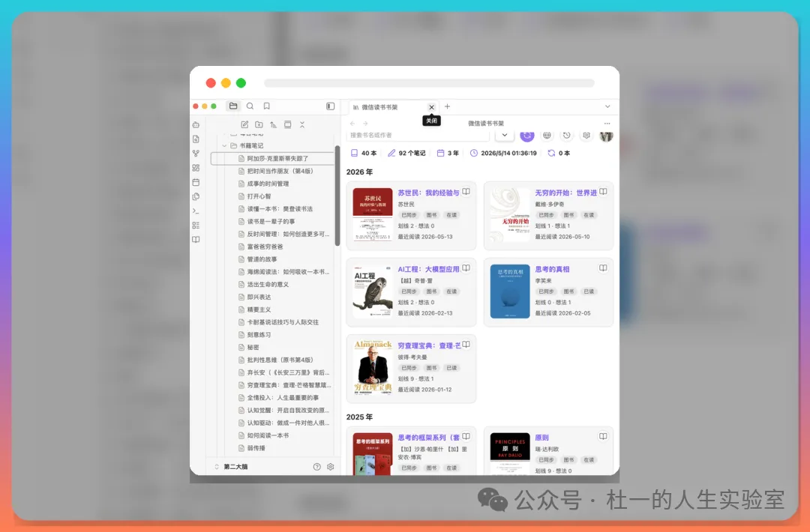Open the 无穷的开始:世界进 title link
The width and height of the screenshot is (810, 532).
point(565,193)
